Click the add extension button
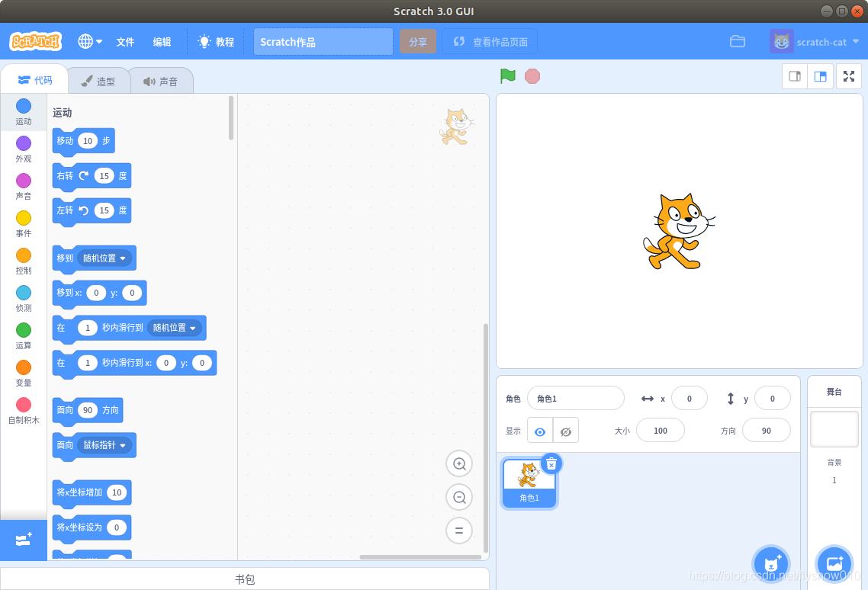 [23, 540]
